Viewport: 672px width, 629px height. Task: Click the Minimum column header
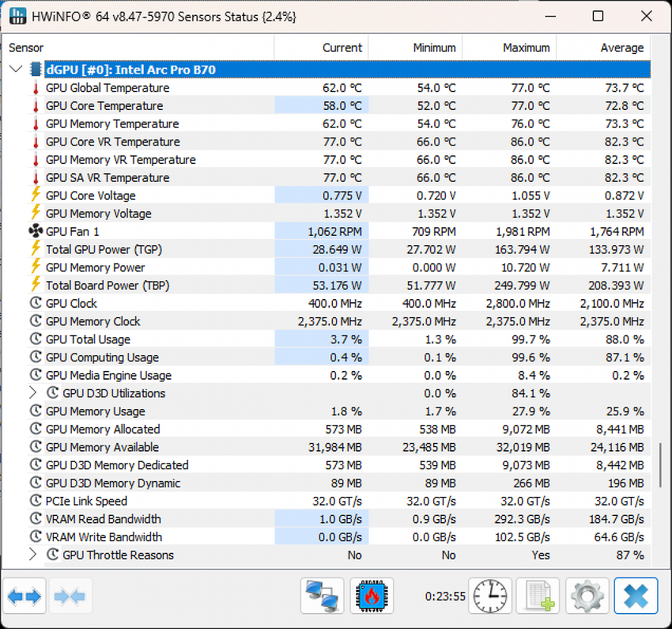pyautogui.click(x=415, y=47)
